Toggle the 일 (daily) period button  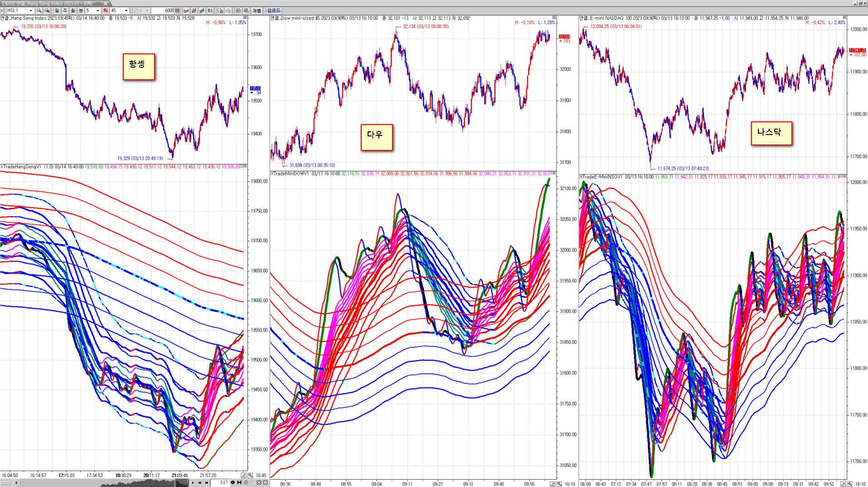pyautogui.click(x=57, y=10)
